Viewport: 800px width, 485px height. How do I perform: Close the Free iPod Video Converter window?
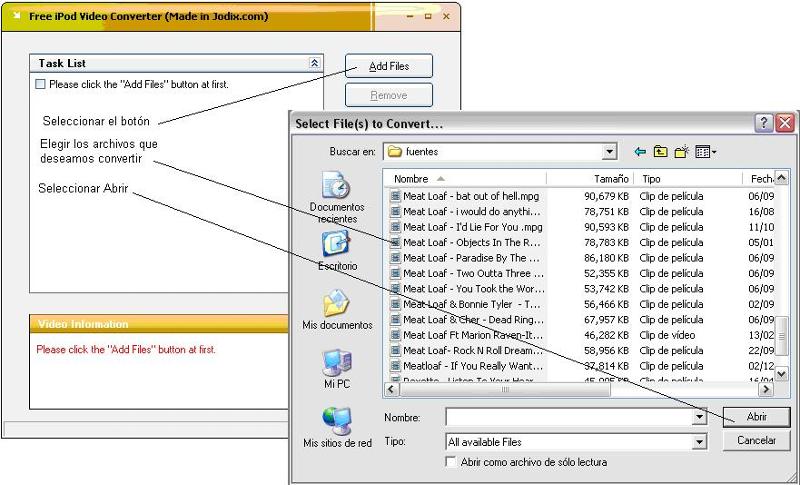(x=446, y=16)
